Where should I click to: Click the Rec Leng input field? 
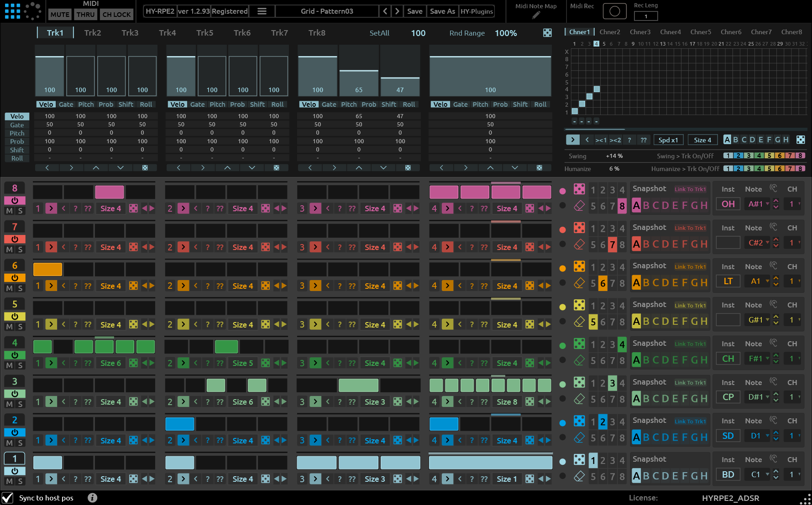point(645,16)
